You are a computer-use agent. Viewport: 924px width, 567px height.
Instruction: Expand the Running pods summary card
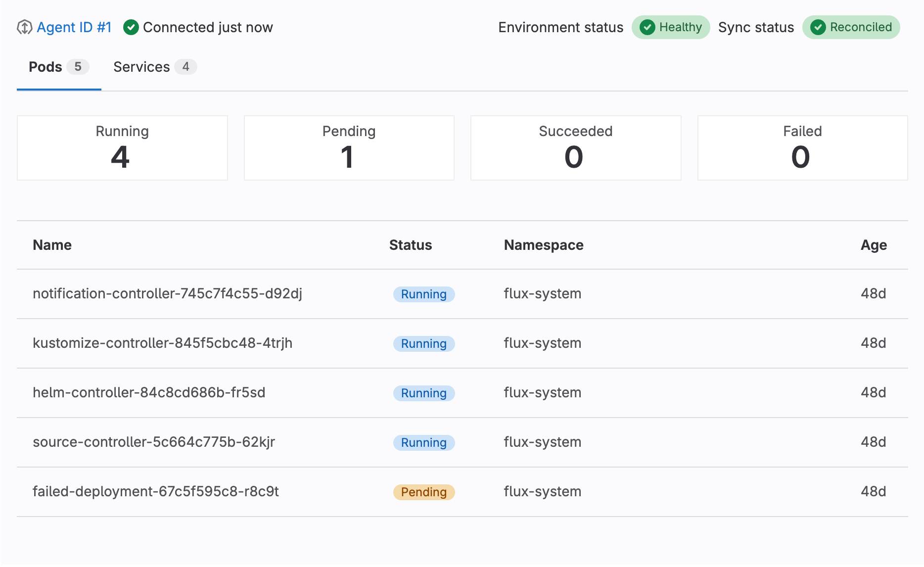(122, 147)
